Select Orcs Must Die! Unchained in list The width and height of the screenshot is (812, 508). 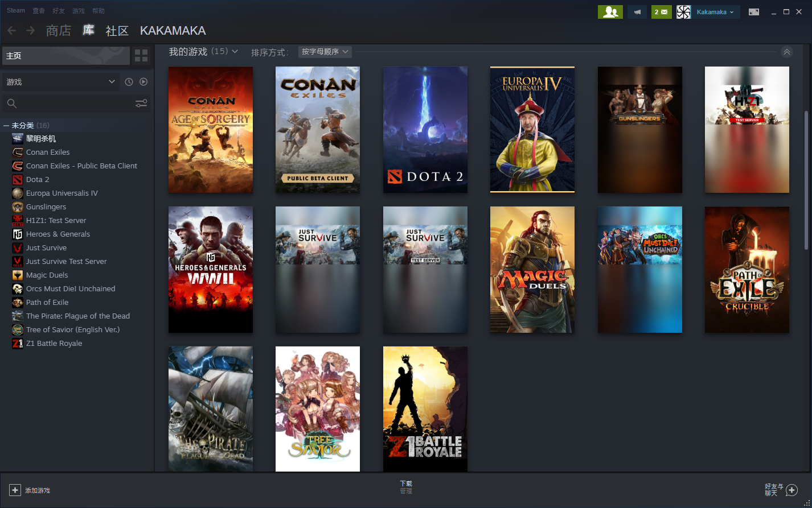(x=71, y=288)
